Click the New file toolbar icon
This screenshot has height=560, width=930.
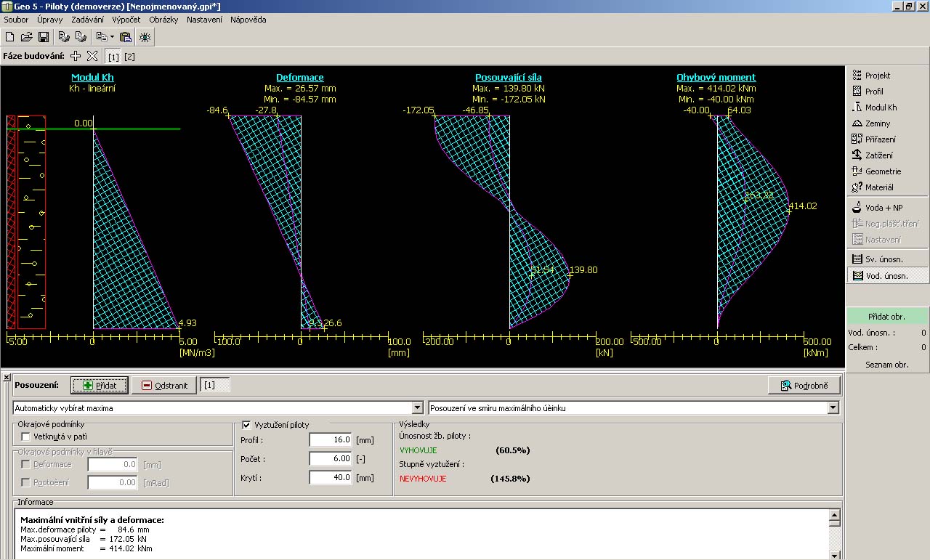tap(9, 37)
